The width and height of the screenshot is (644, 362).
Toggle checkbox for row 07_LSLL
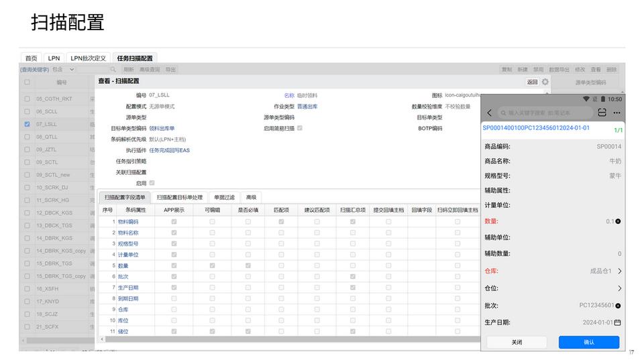click(x=28, y=124)
